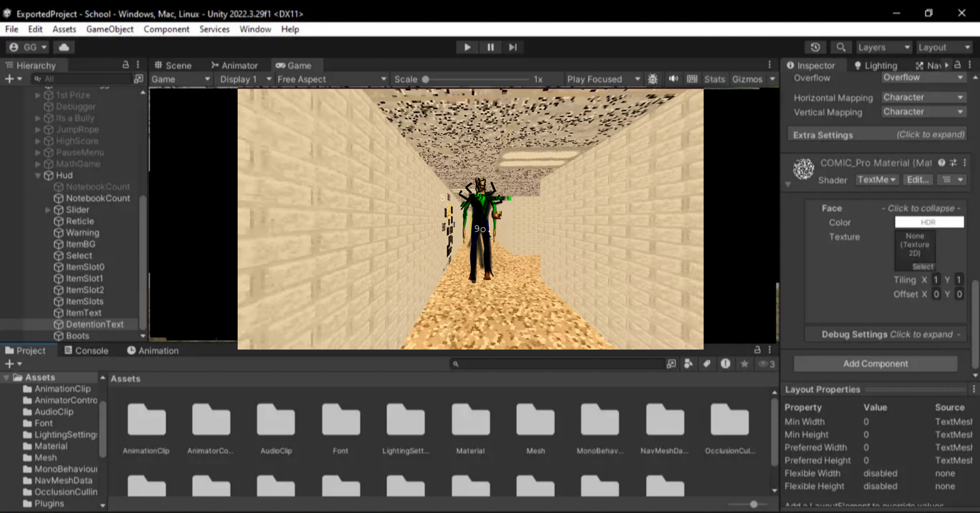Expand the Slider object in Hierarchy
This screenshot has width=980, height=513.
[47, 210]
